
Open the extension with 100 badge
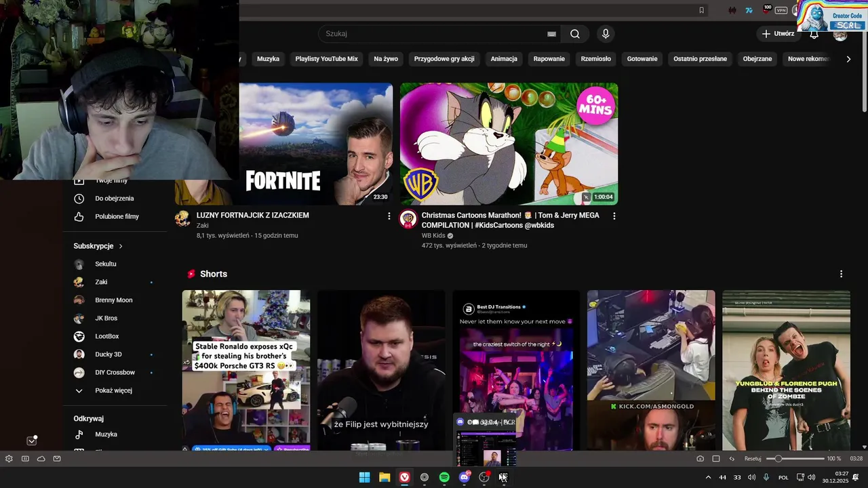[x=767, y=9]
